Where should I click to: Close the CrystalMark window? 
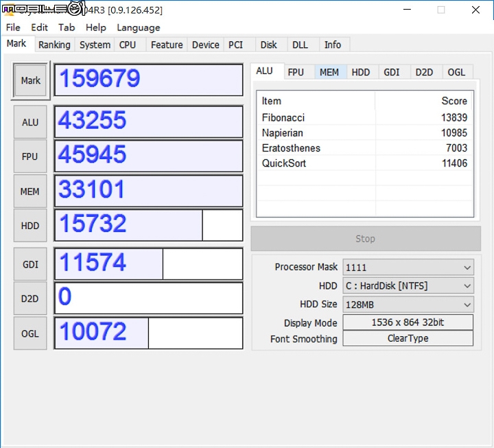click(475, 10)
